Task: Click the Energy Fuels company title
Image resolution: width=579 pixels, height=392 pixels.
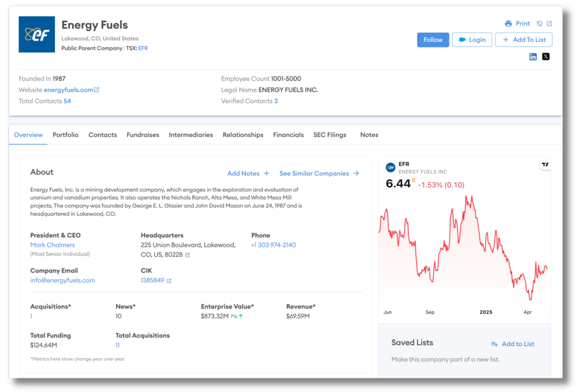Action: pos(94,25)
